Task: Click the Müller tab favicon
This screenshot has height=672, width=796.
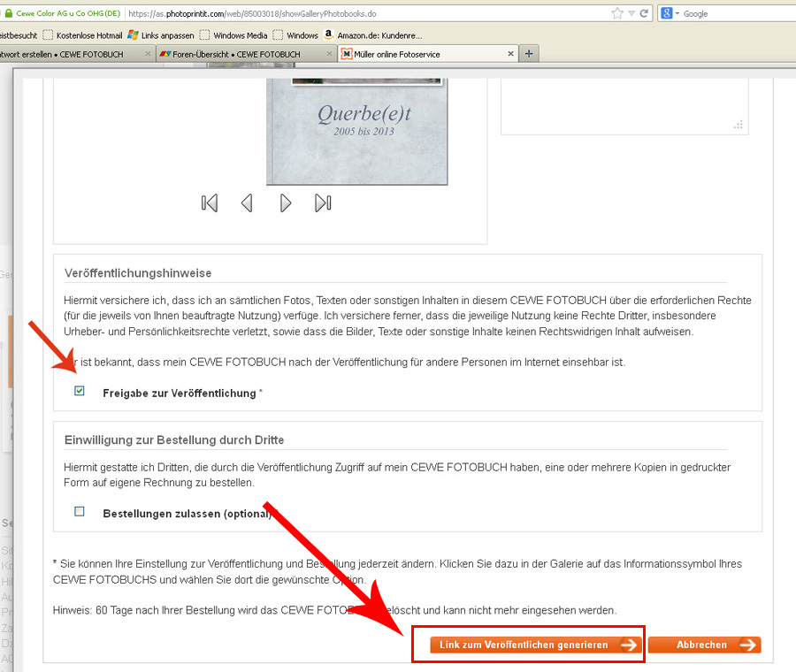Action: (x=347, y=54)
